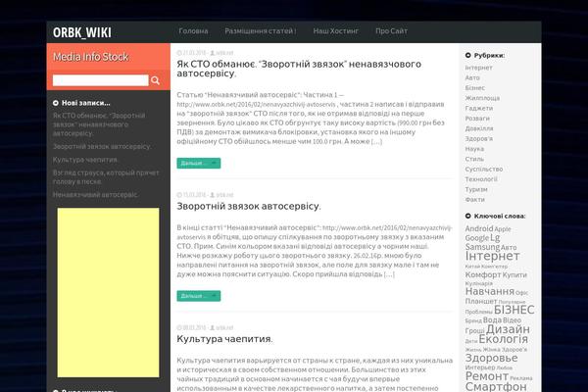Click Google tag in keyword cloud

pos(477,238)
